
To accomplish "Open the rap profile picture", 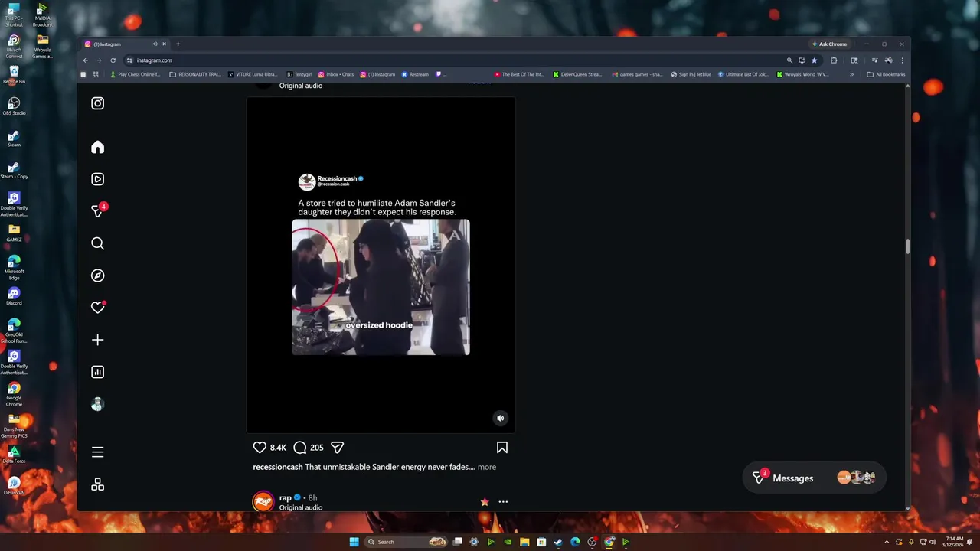I will pyautogui.click(x=263, y=502).
